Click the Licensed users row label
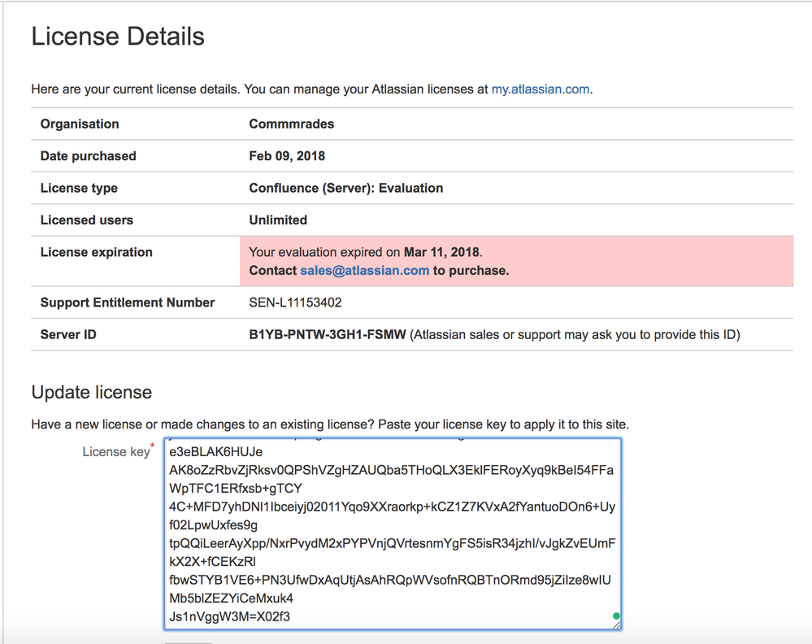This screenshot has height=644, width=812. (86, 220)
